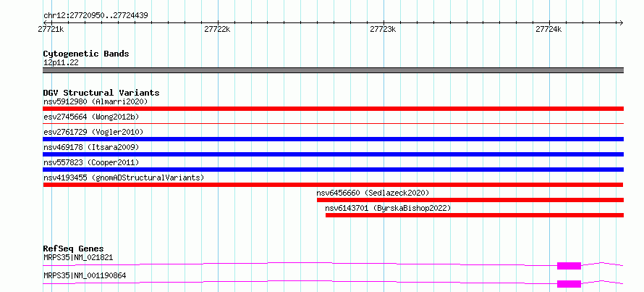Select the thin esv2745664 (Wong2012b) variant line
This screenshot has width=644, height=292.
333,123
